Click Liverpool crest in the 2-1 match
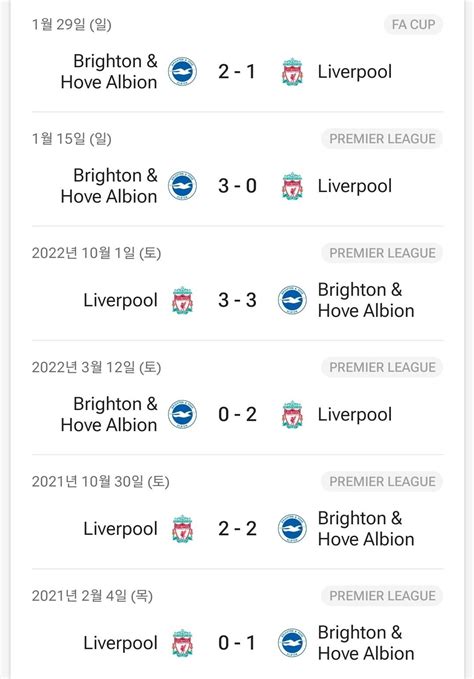474x679 pixels. point(292,71)
